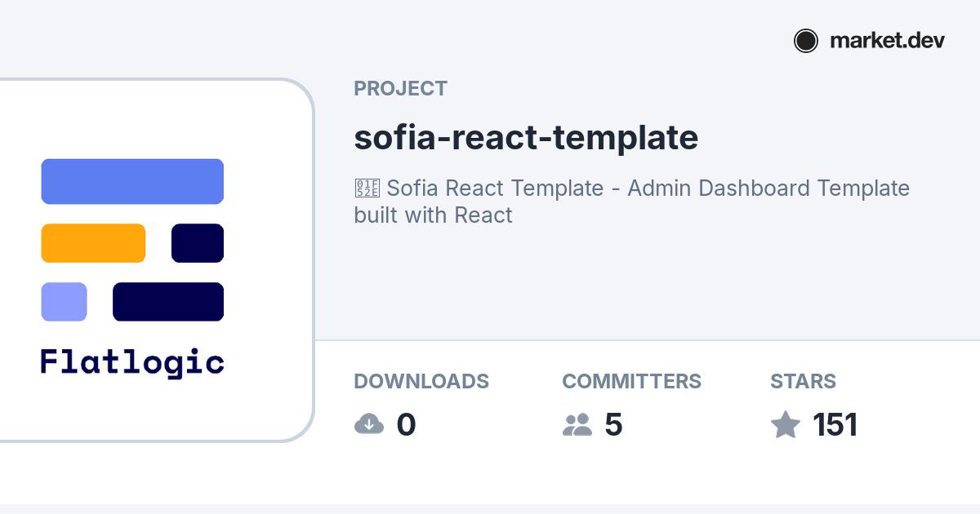Image resolution: width=980 pixels, height=514 pixels.
Task: Open the sofia-react-template project title
Action: [526, 138]
